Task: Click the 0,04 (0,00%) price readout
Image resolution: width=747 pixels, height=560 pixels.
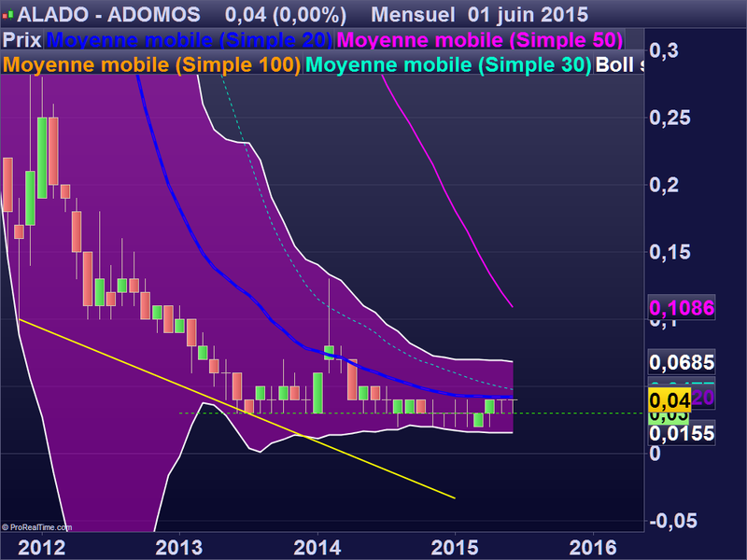Action: coord(286,15)
